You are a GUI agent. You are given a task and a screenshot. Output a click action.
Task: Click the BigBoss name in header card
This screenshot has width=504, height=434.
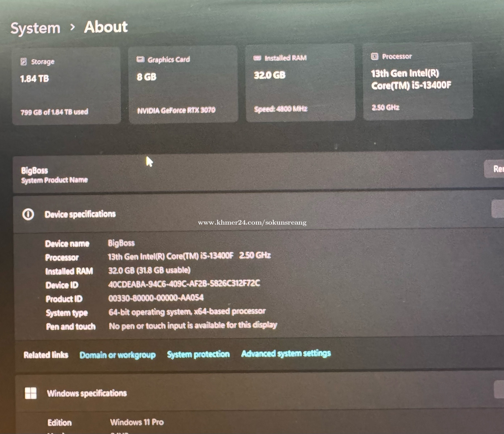pyautogui.click(x=34, y=170)
